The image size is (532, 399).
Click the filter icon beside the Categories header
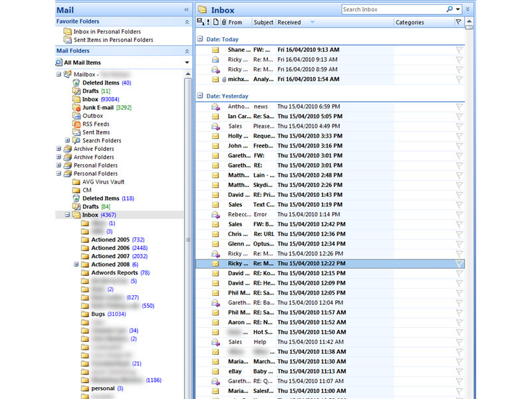click(x=459, y=22)
